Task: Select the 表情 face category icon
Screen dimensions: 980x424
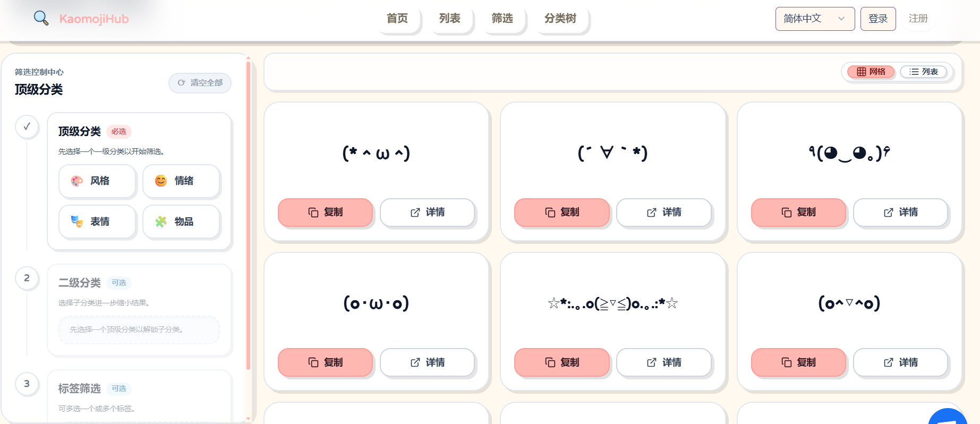Action: [77, 222]
